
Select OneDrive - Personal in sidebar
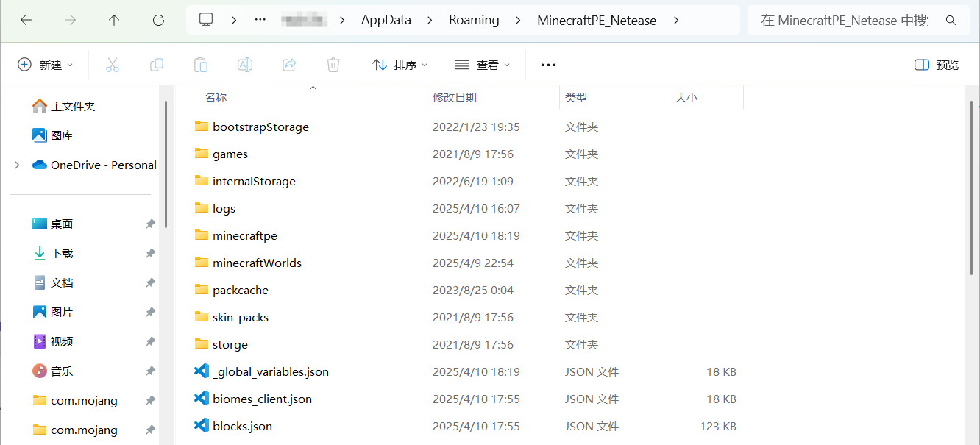click(104, 165)
